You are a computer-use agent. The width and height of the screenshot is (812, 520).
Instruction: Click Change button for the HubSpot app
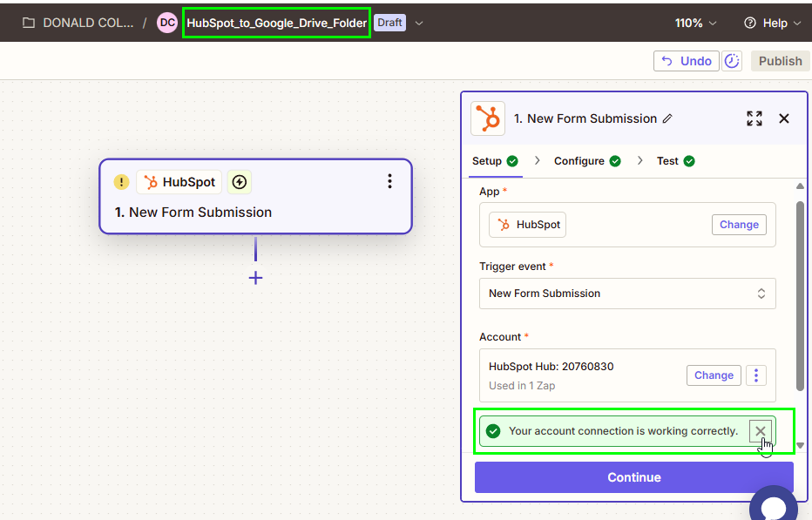pyautogui.click(x=739, y=225)
